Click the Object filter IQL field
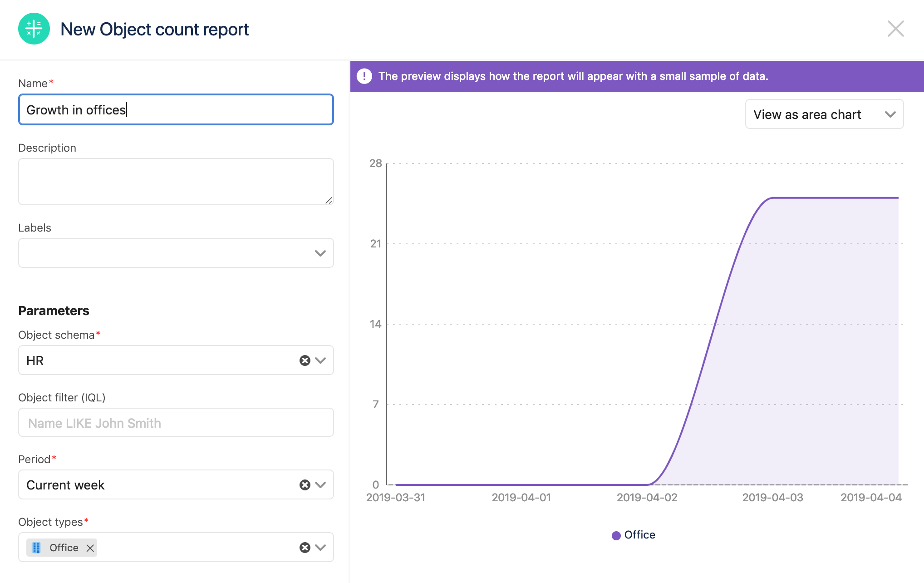 176,423
